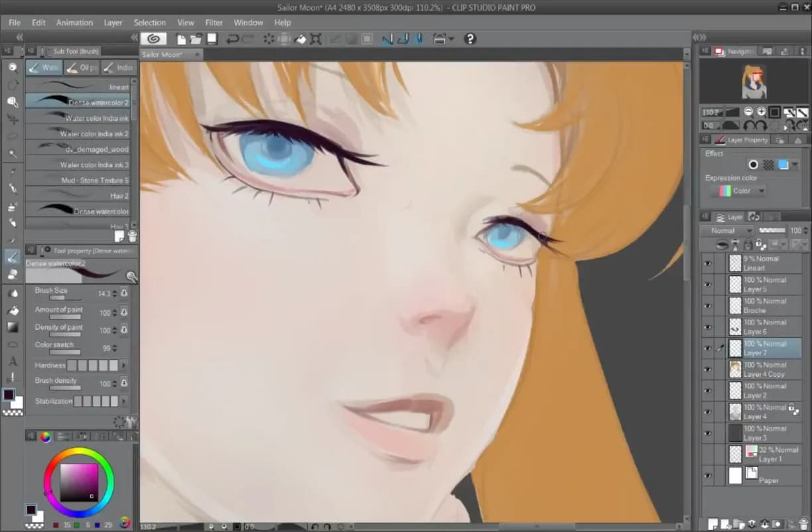Open Expression color dropdown

pyautogui.click(x=738, y=191)
